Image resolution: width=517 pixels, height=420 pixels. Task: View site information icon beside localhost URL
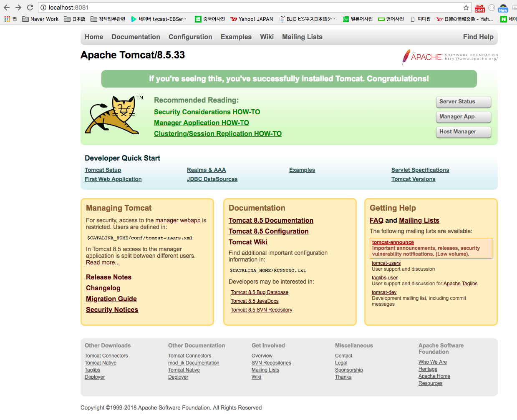[43, 8]
